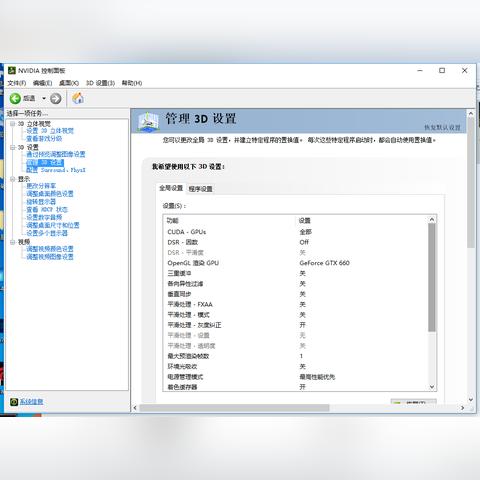Screen dimensions: 480x480
Task: Click the grey Forward arrow icon
Action: 56,98
